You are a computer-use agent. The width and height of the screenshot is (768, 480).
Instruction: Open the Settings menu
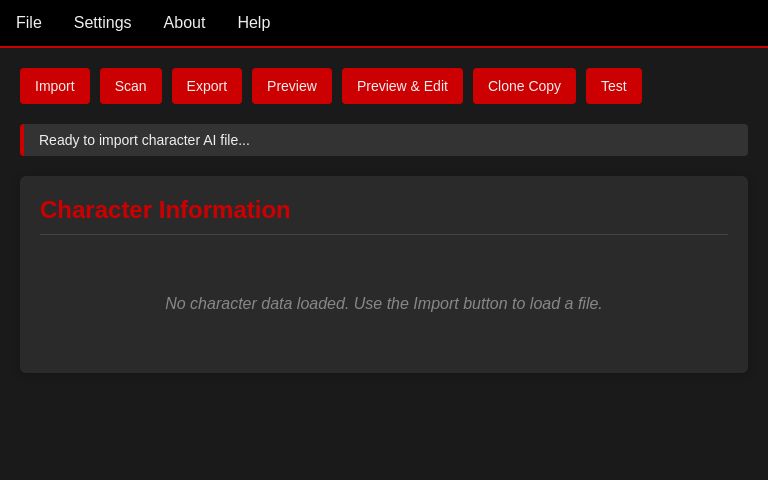click(102, 22)
